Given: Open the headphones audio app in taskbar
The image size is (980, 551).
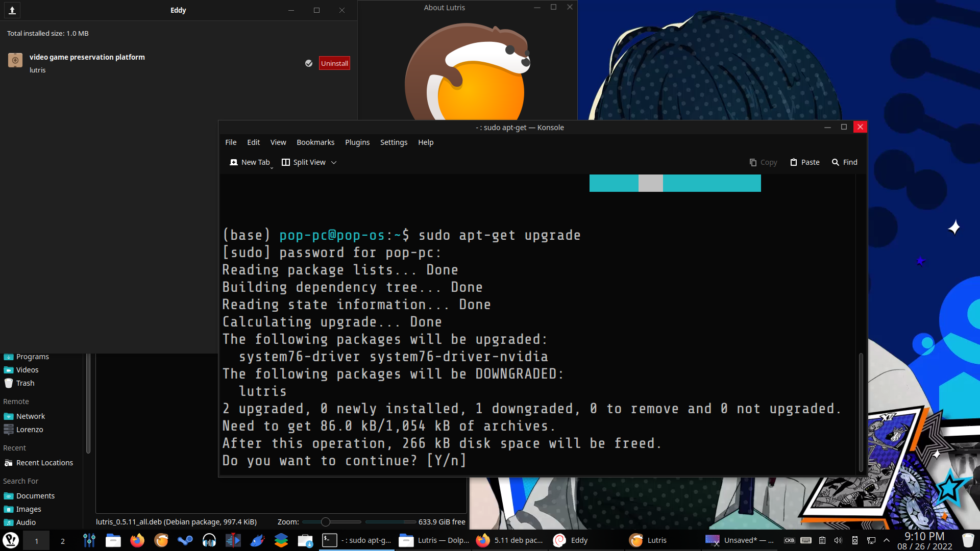Looking at the screenshot, I should [209, 540].
